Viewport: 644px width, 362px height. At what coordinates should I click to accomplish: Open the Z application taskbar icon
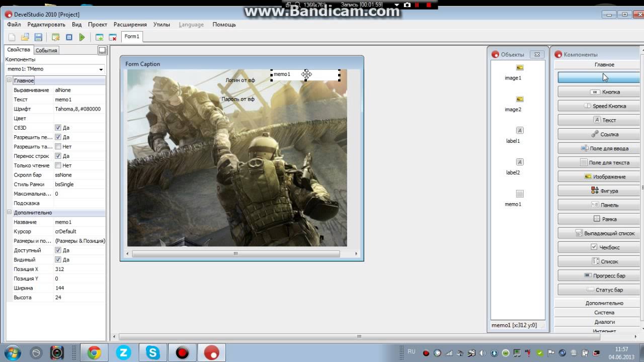pyautogui.click(x=123, y=353)
